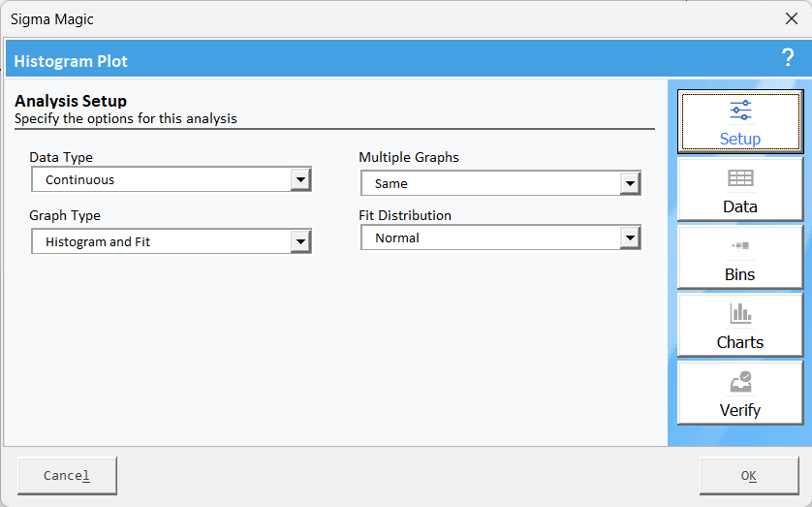Switch to the Verify tab label
The height and width of the screenshot is (507, 812).
tap(740, 410)
